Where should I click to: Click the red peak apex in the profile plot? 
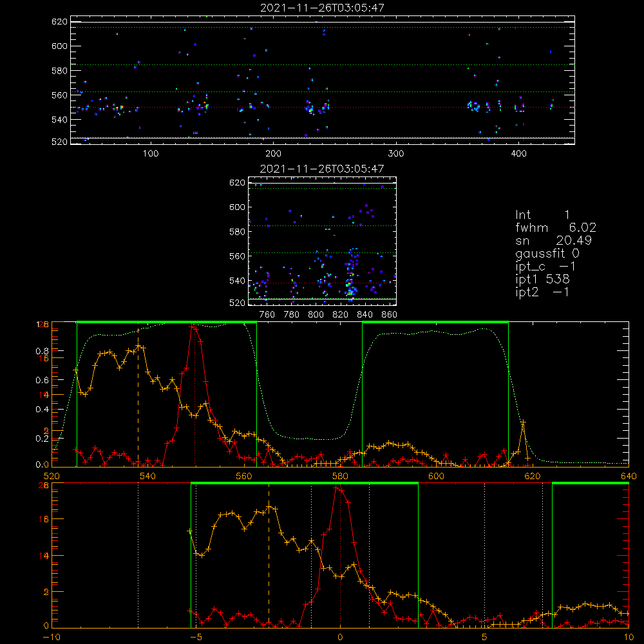click(192, 327)
